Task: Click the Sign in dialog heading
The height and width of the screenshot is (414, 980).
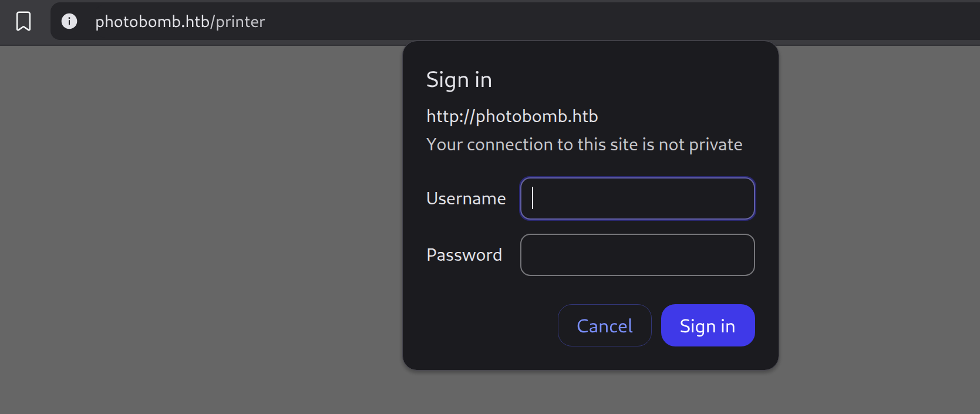Action: pos(459,80)
